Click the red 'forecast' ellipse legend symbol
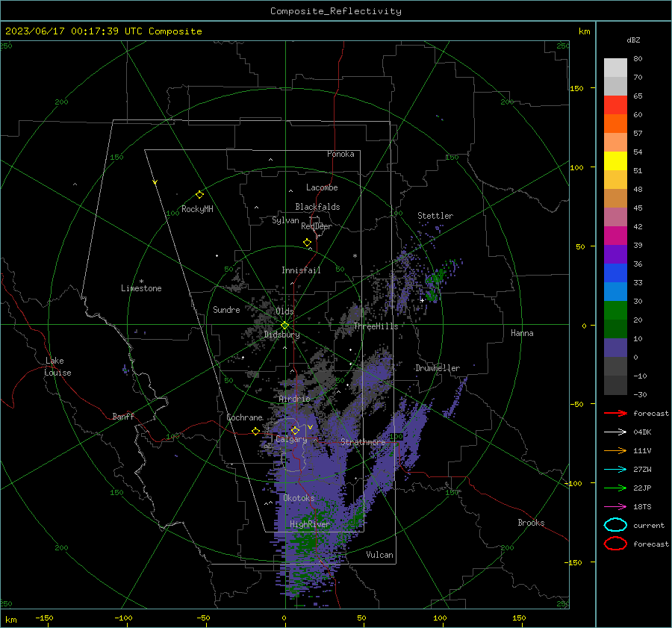 pyautogui.click(x=615, y=544)
